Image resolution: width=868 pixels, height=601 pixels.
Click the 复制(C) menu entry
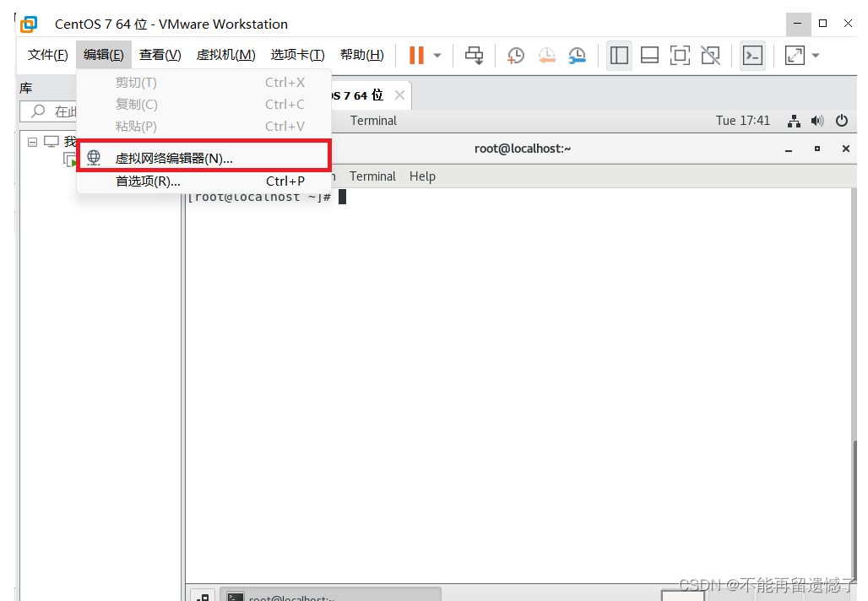coord(204,105)
